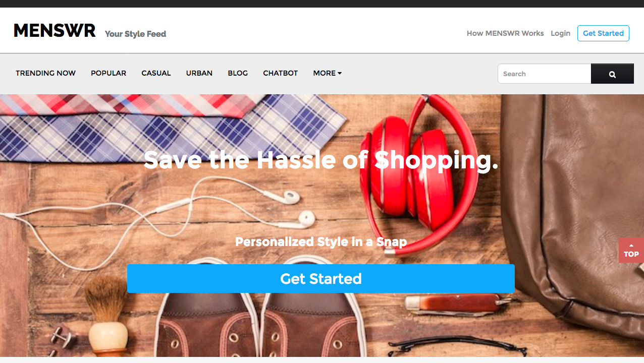Click the How MENSWR Works link
644x363 pixels.
point(505,33)
